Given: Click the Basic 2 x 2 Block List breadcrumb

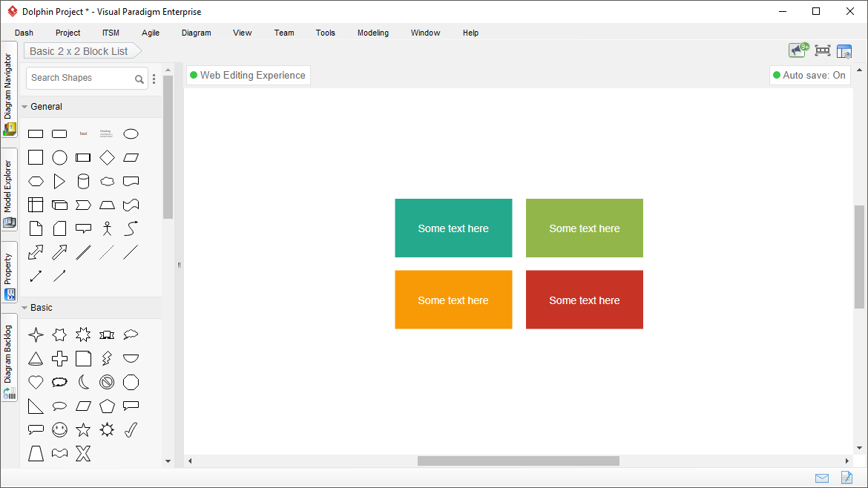Looking at the screenshot, I should tap(79, 51).
